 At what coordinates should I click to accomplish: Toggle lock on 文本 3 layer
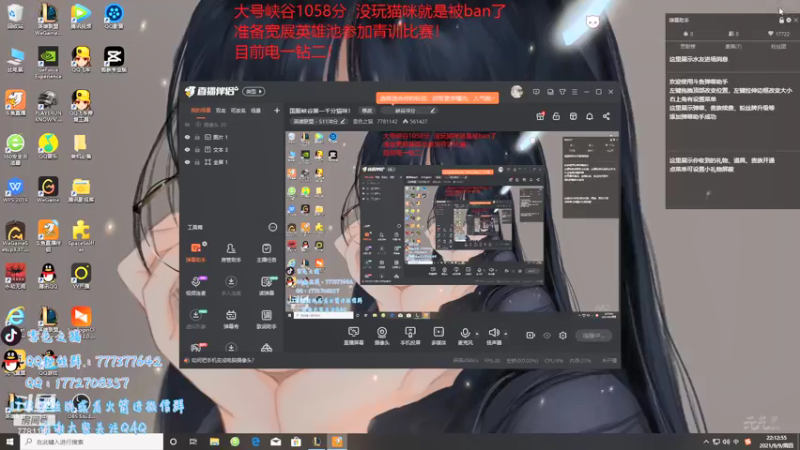pyautogui.click(x=197, y=149)
